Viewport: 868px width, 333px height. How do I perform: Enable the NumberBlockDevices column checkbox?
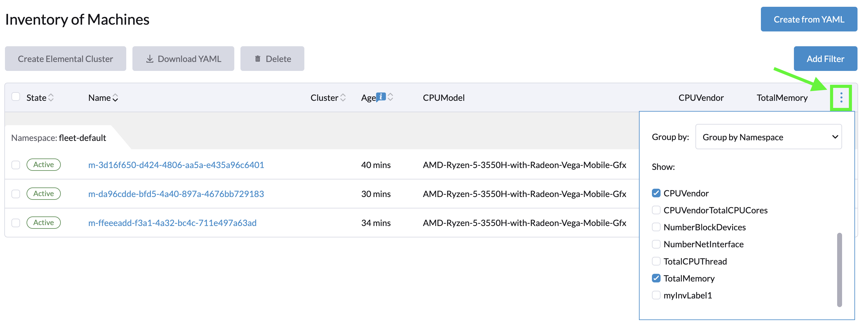pos(656,227)
